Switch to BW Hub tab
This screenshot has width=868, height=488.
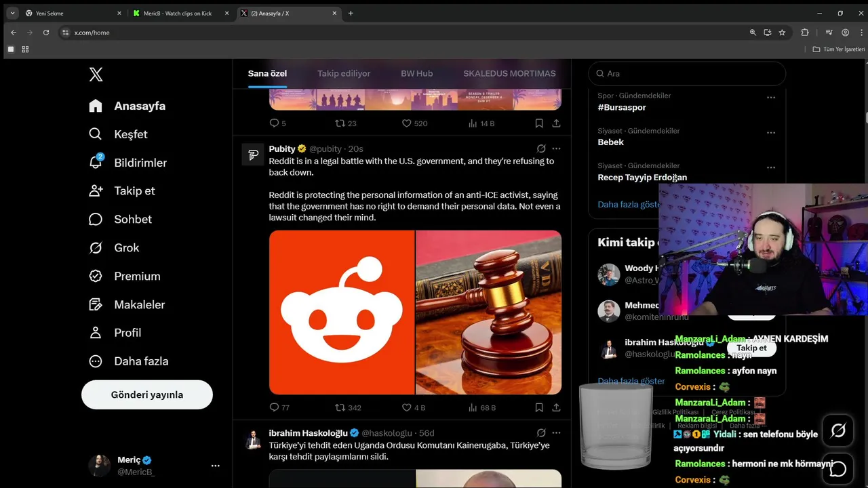pos(416,73)
